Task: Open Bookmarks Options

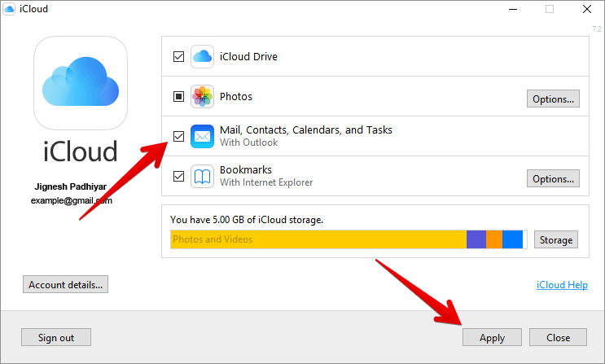Action: coord(553,178)
